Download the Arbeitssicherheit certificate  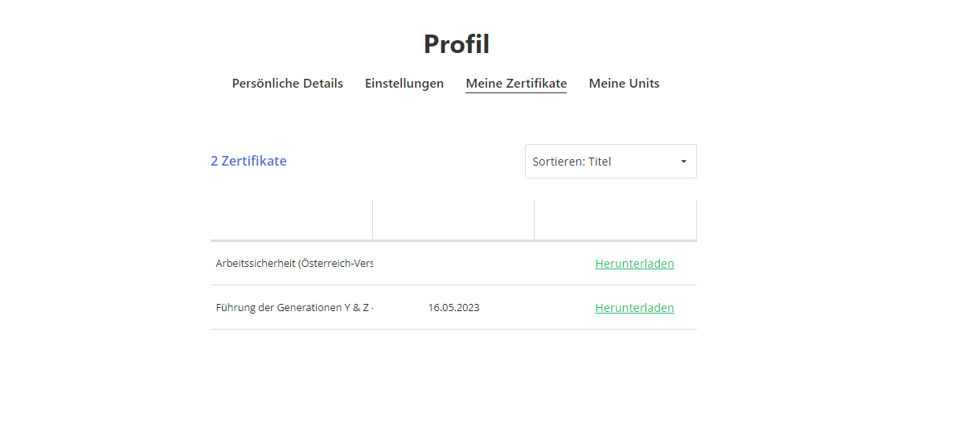(634, 264)
